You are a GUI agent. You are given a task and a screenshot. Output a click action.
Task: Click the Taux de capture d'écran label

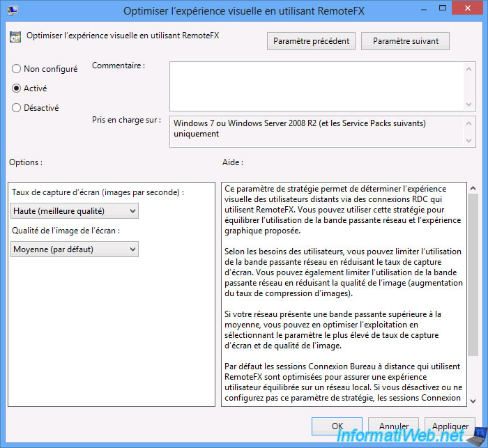98,192
